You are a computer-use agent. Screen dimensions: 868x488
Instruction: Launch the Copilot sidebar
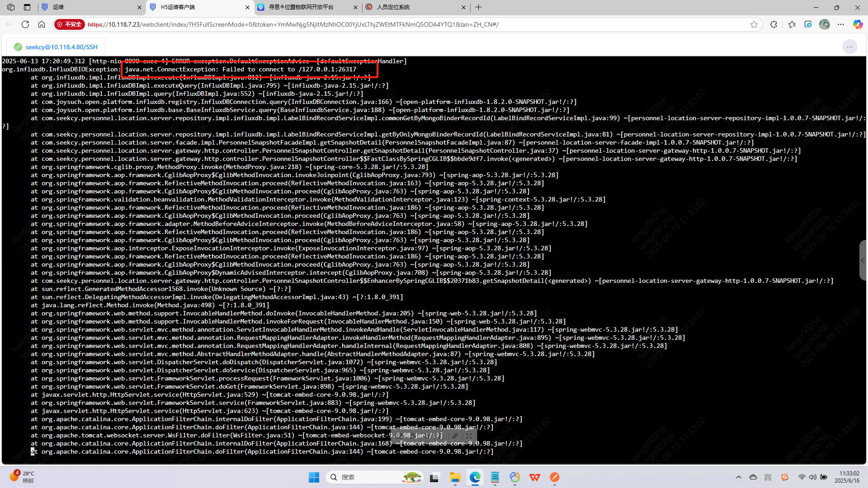(x=858, y=24)
